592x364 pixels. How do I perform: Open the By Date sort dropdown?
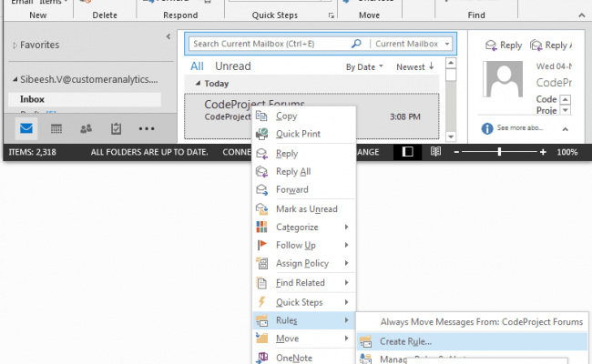click(364, 66)
